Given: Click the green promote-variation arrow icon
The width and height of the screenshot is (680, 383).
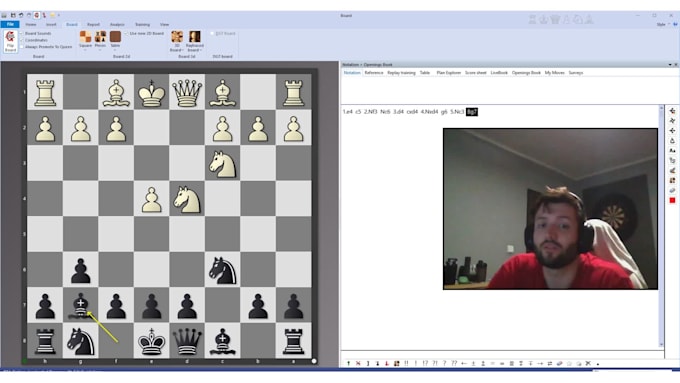Looking at the screenshot, I should click(x=348, y=363).
